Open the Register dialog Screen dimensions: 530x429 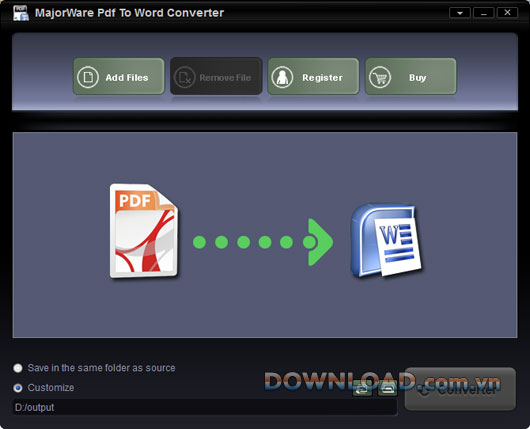[x=313, y=76]
